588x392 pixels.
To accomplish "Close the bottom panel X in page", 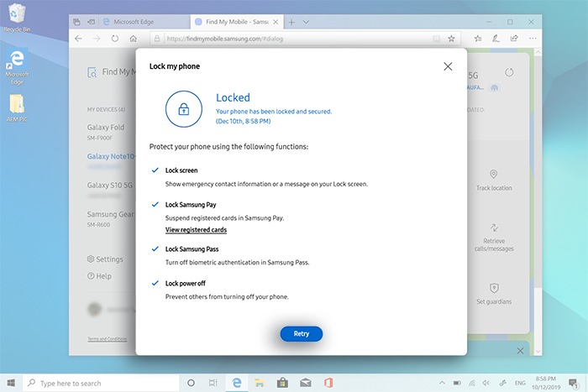I will tap(520, 351).
